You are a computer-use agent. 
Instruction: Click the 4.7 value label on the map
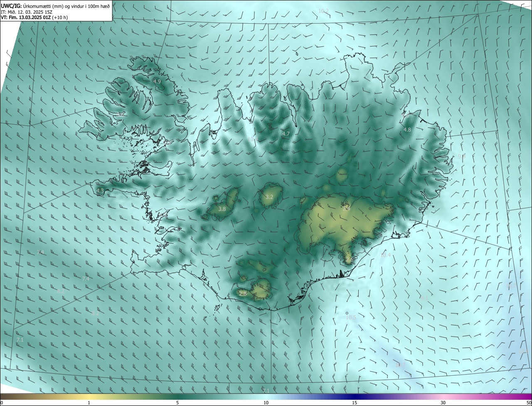[x=286, y=134]
